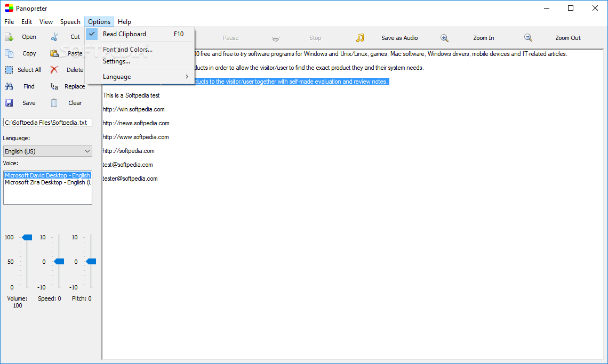Screen dimensions: 608x364
Task: Toggle the Read Clipboard checkmark option
Action: tap(140, 34)
